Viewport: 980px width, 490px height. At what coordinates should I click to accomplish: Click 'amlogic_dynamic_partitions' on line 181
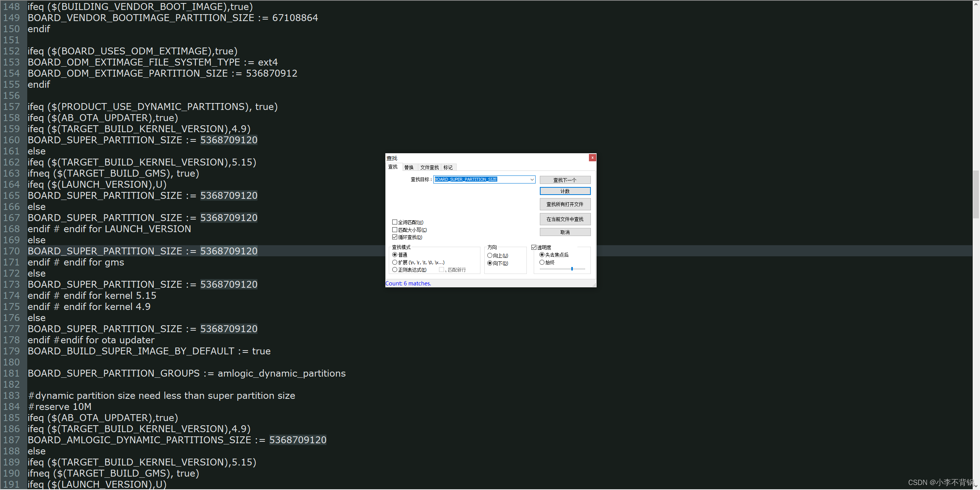coord(282,374)
